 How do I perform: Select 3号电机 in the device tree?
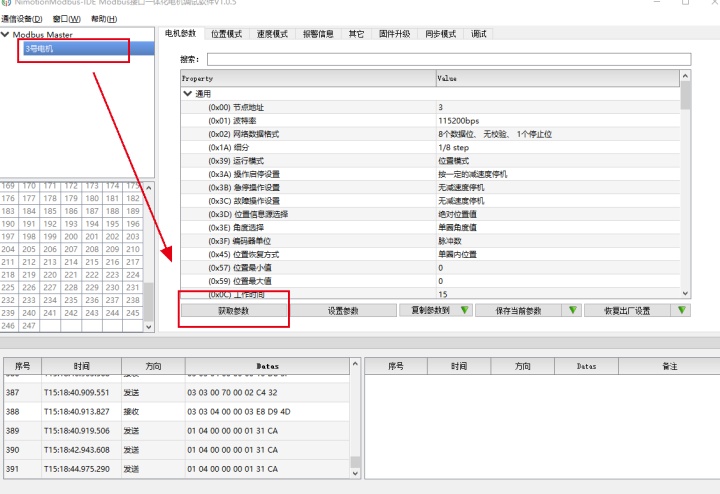click(39, 48)
